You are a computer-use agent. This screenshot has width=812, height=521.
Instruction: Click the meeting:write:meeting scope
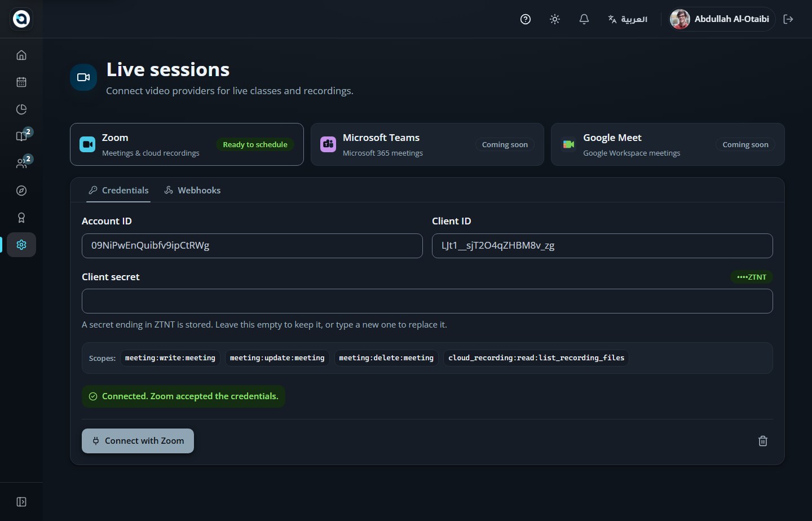[170, 358]
